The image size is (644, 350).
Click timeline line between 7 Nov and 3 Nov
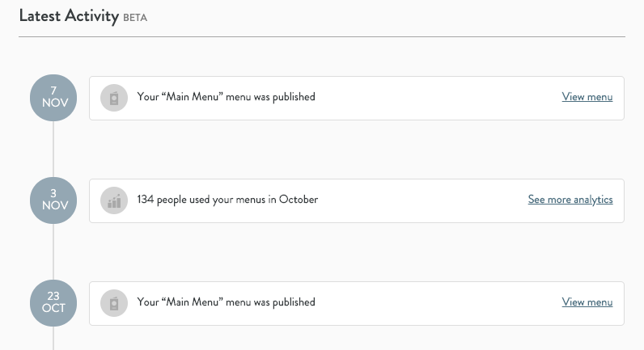pos(53,150)
